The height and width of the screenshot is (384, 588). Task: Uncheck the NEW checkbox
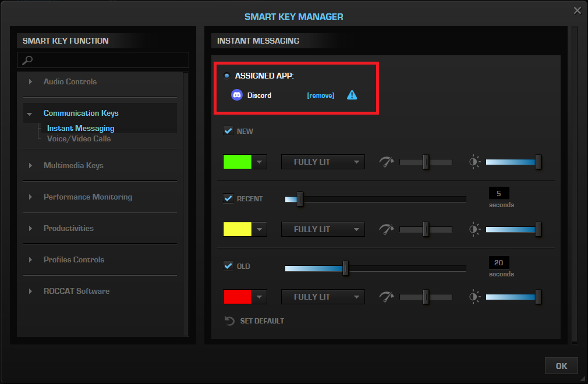click(228, 131)
